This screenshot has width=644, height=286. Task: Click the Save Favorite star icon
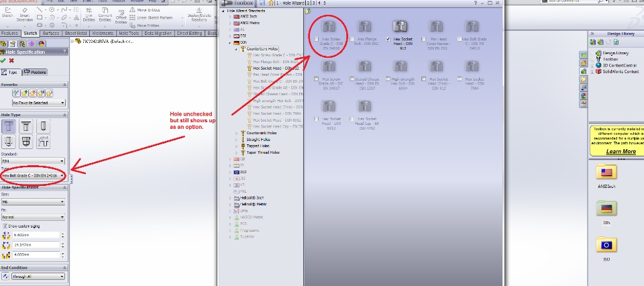tap(41, 93)
